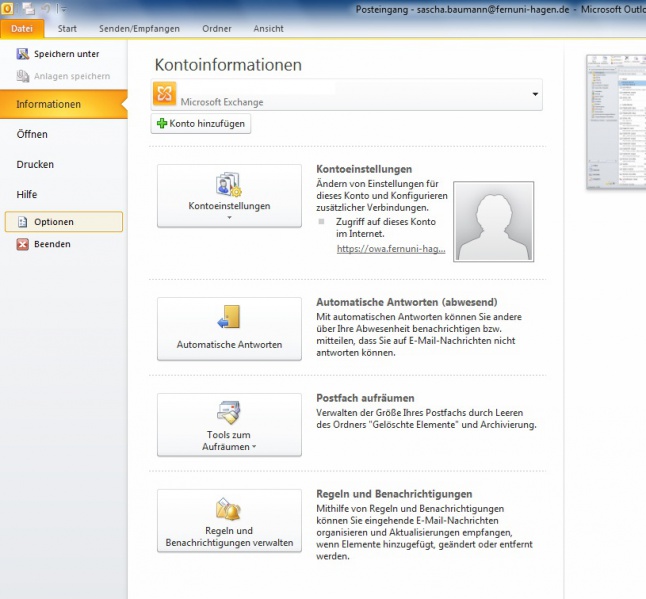The width and height of the screenshot is (646, 599).
Task: Click the Speichern unter disk icon
Action: tap(23, 54)
